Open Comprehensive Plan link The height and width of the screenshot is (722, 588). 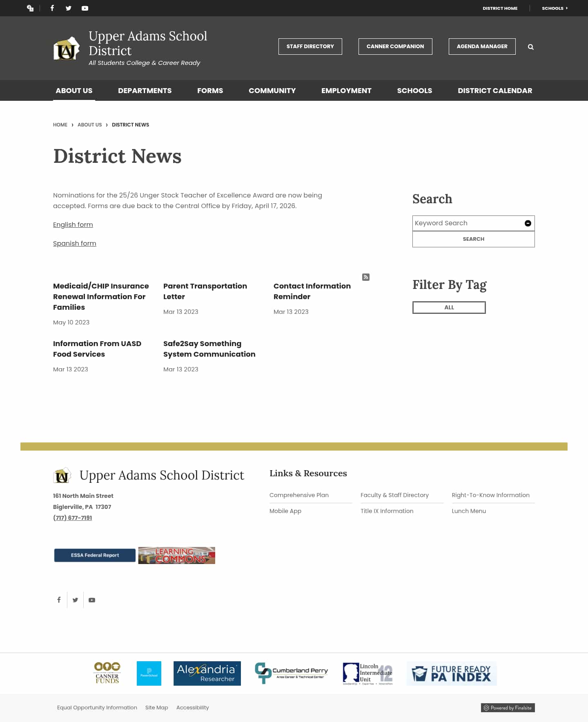[x=299, y=495]
